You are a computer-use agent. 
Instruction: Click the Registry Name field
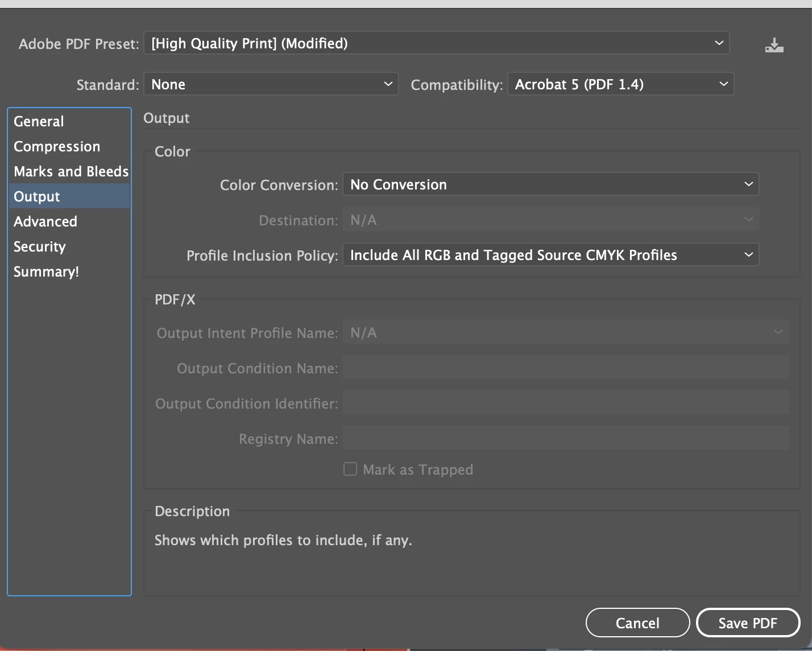pos(566,438)
